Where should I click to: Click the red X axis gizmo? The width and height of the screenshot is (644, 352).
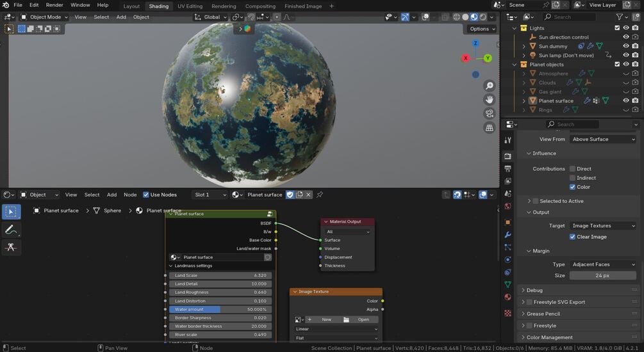465,58
